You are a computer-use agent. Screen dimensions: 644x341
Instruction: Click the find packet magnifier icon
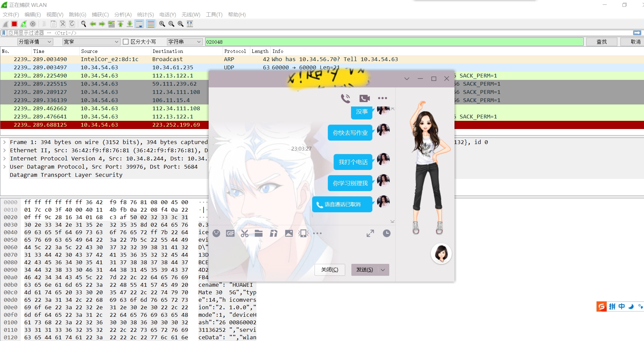84,24
